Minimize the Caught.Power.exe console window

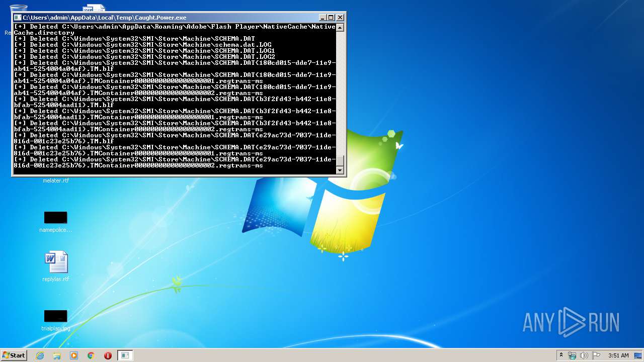coord(323,17)
